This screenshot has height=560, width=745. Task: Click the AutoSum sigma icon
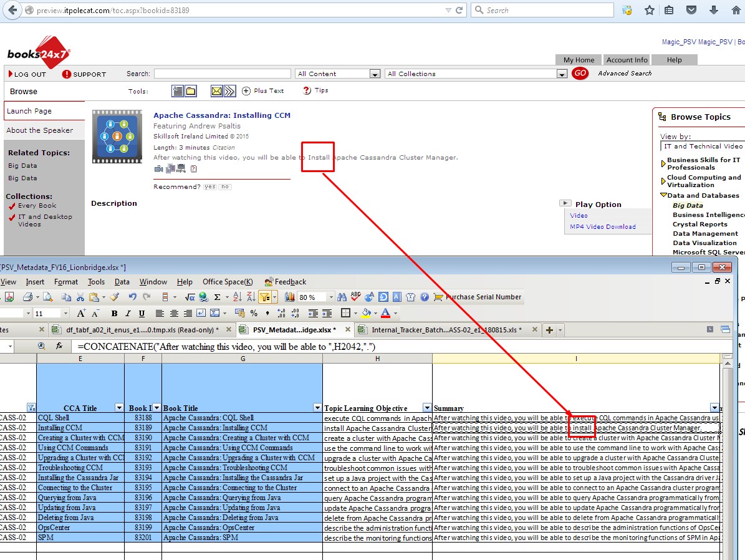[217, 297]
